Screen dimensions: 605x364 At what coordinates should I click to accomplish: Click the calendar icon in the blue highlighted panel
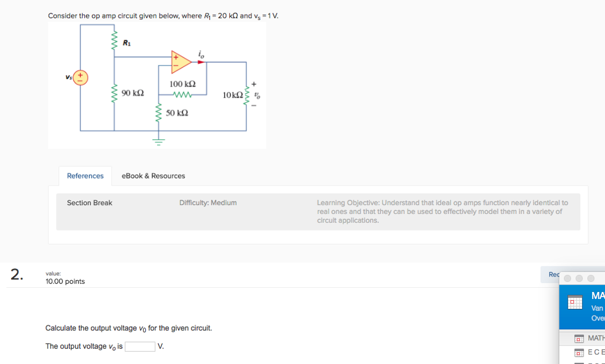575,301
